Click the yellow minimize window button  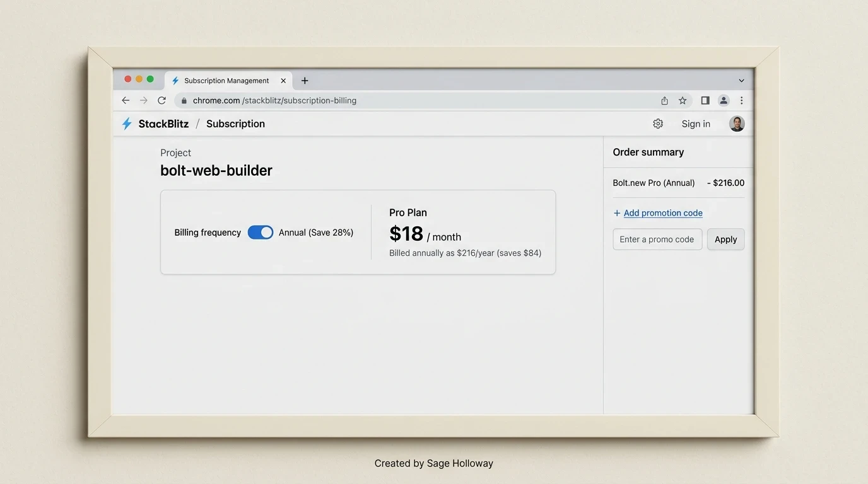tap(139, 79)
